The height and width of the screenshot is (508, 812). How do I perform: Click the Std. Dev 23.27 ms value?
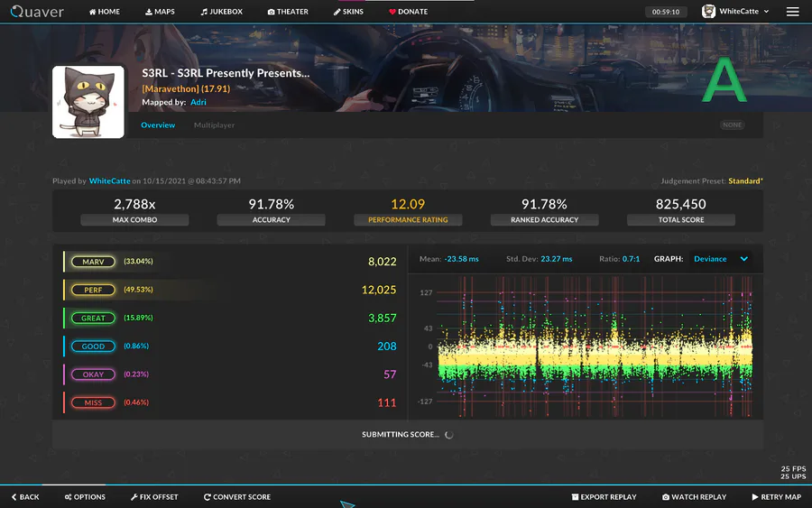(556, 259)
